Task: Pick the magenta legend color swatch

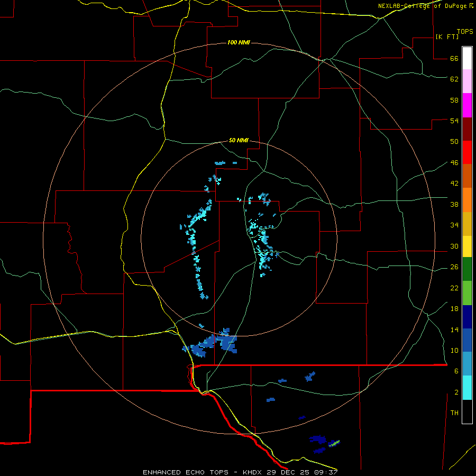Action: coord(467,105)
